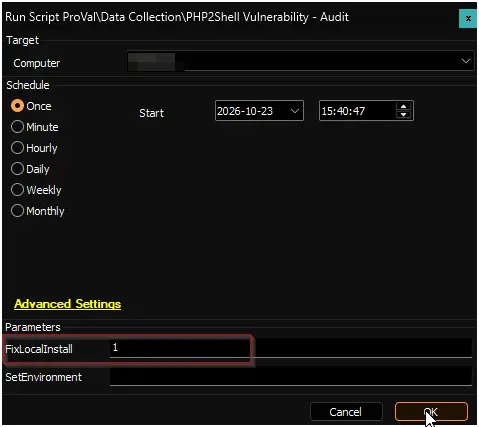Increase start time with up arrow
This screenshot has height=427, width=479.
pyautogui.click(x=404, y=107)
